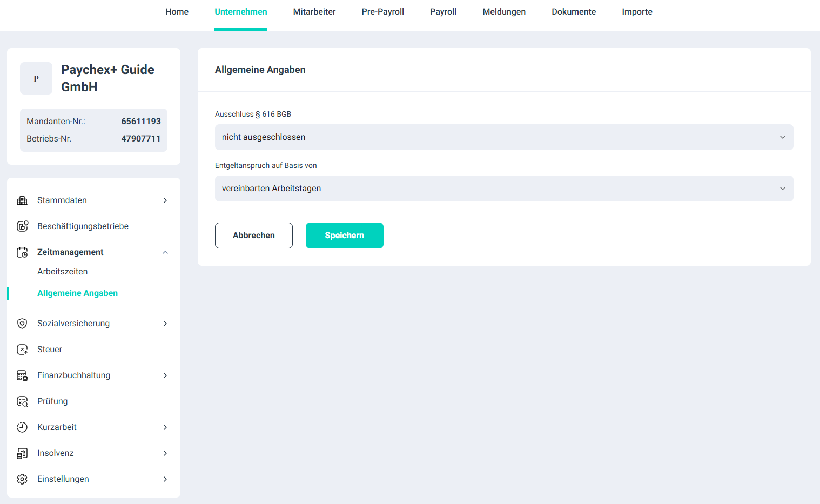Click the Zeitmanagement calendar-clock icon
This screenshot has height=504, width=820.
22,252
